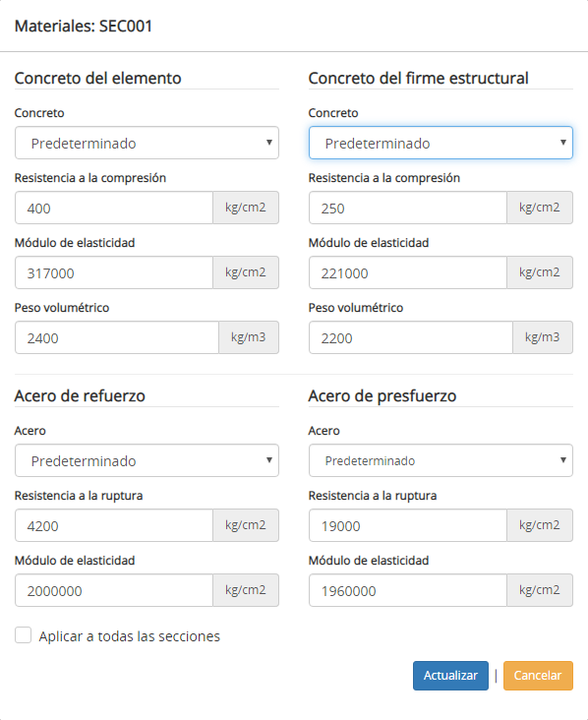
Task: Focus the rupture strength field showing 4200
Action: click(114, 525)
